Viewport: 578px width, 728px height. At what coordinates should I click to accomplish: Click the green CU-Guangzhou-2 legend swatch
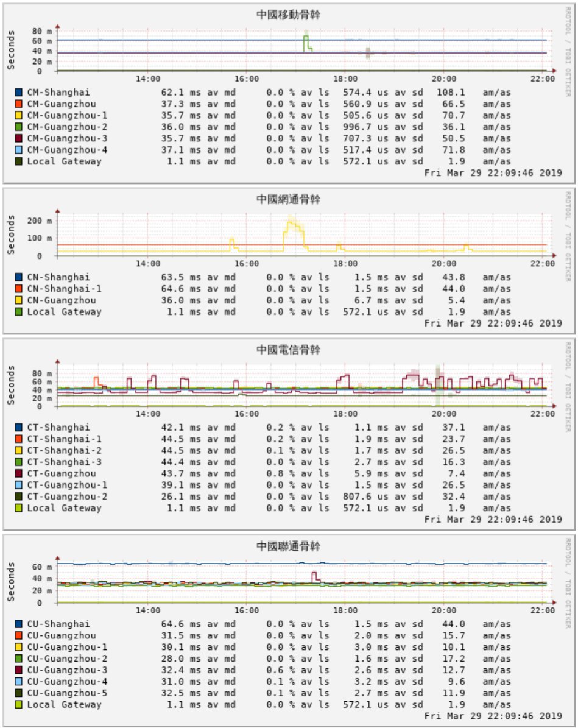pos(18,659)
